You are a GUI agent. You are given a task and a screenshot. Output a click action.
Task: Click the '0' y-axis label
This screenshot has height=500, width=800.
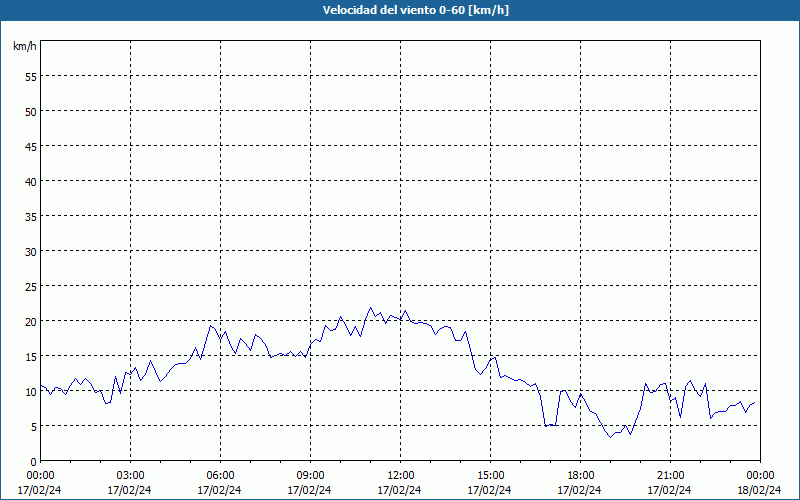(34, 462)
